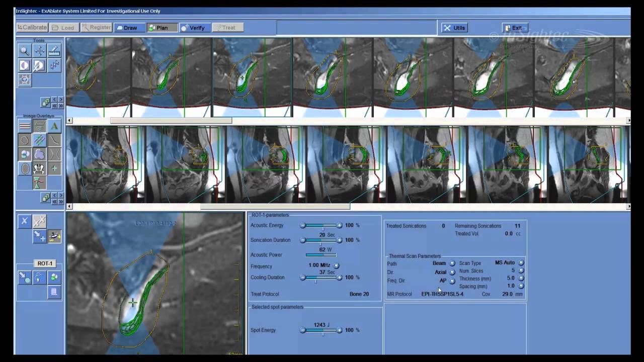Switch to the Draw stage
The image size is (644, 362).
(x=129, y=28)
